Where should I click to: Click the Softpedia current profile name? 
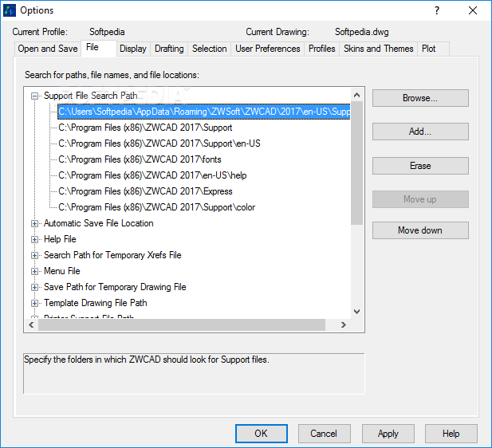107,32
